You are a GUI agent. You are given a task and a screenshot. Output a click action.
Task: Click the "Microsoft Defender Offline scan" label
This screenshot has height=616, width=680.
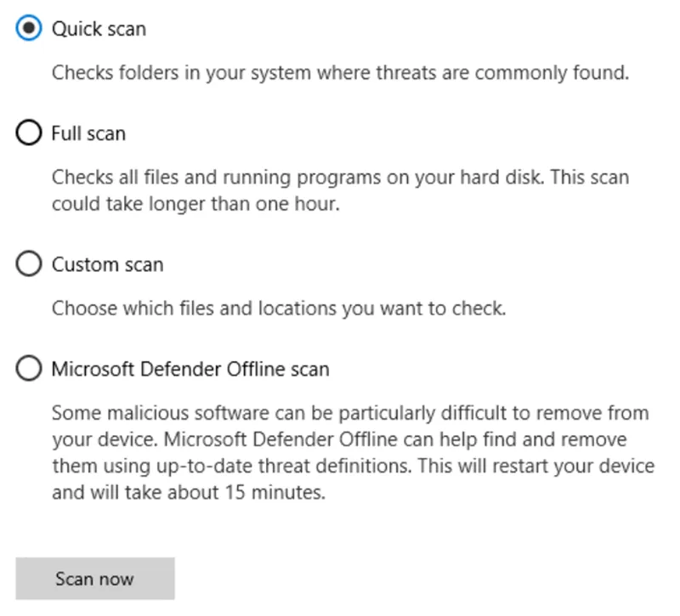point(190,370)
